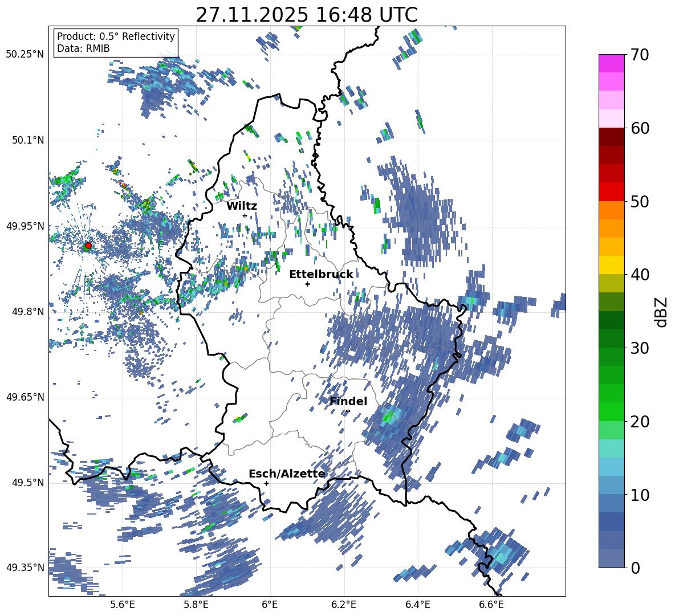Click the 49.65°N latitude label
The width and height of the screenshot is (675, 616).
pos(25,397)
